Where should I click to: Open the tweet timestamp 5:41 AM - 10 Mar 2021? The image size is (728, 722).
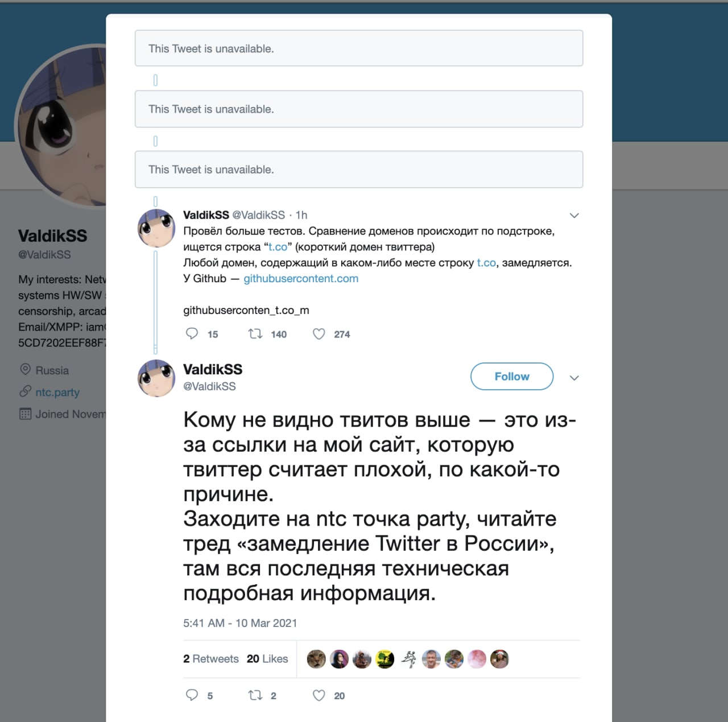(240, 623)
